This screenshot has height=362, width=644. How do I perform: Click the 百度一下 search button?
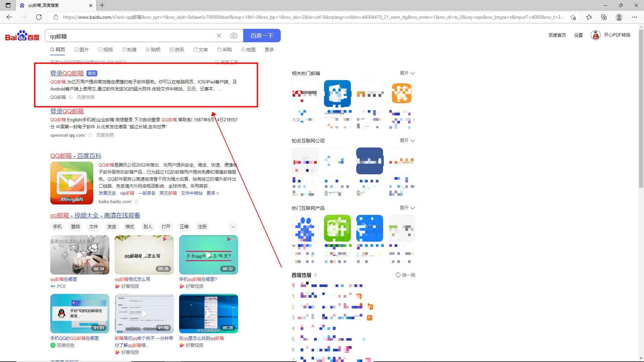(262, 35)
